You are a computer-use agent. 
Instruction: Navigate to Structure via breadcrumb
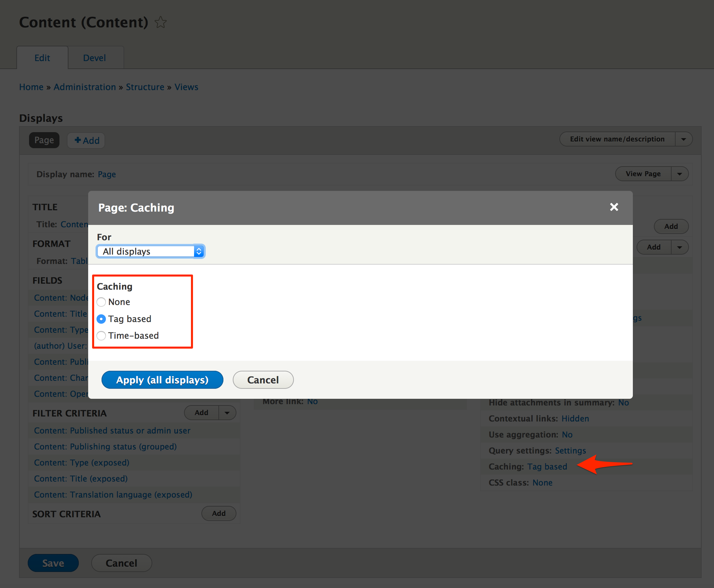(x=145, y=87)
